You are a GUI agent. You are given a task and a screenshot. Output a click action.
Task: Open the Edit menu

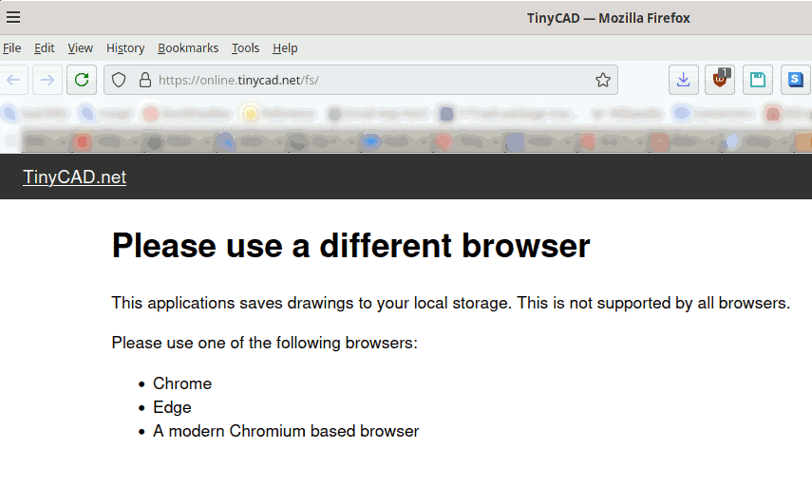point(44,48)
